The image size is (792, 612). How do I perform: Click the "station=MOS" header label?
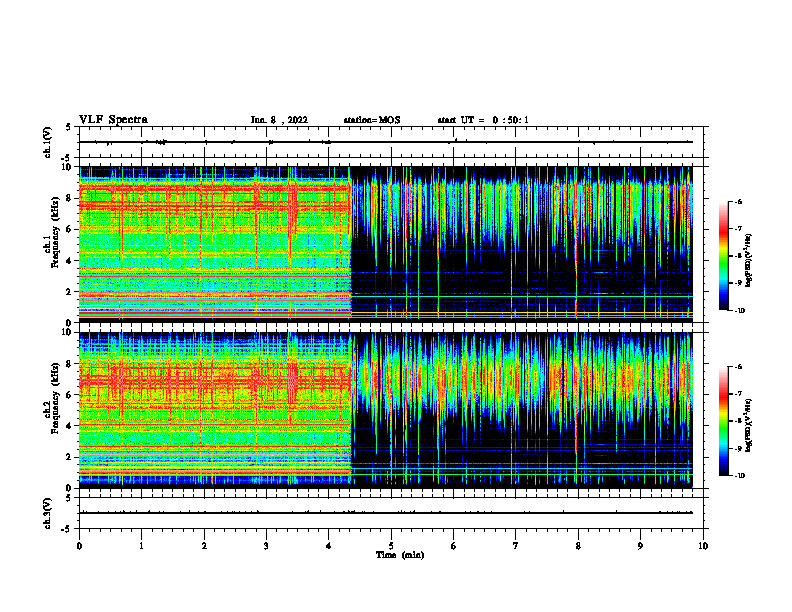pyautogui.click(x=372, y=120)
